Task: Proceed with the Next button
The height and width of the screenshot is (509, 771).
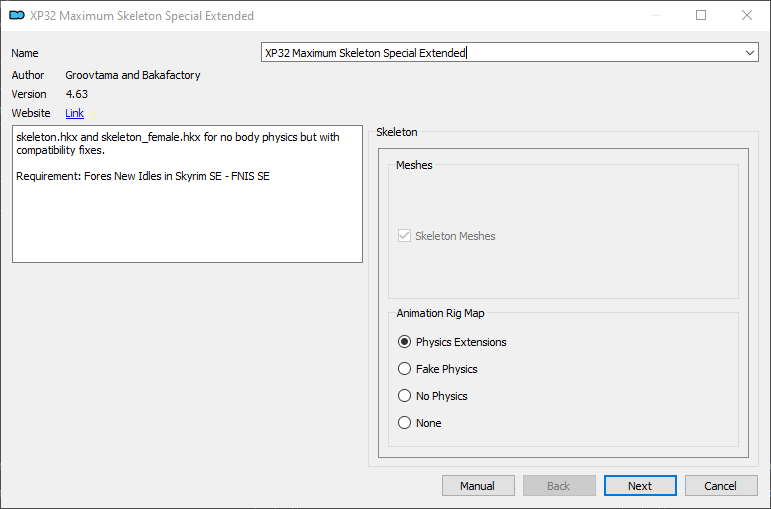Action: (x=640, y=486)
